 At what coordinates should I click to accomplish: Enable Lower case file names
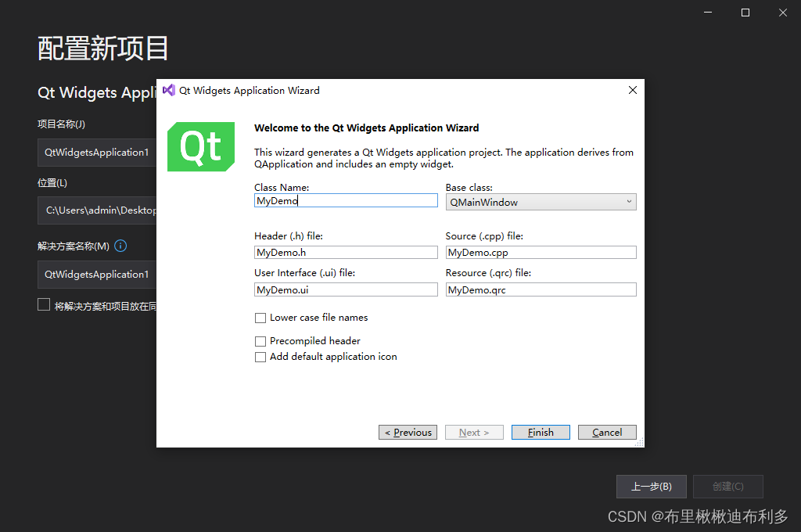[260, 318]
